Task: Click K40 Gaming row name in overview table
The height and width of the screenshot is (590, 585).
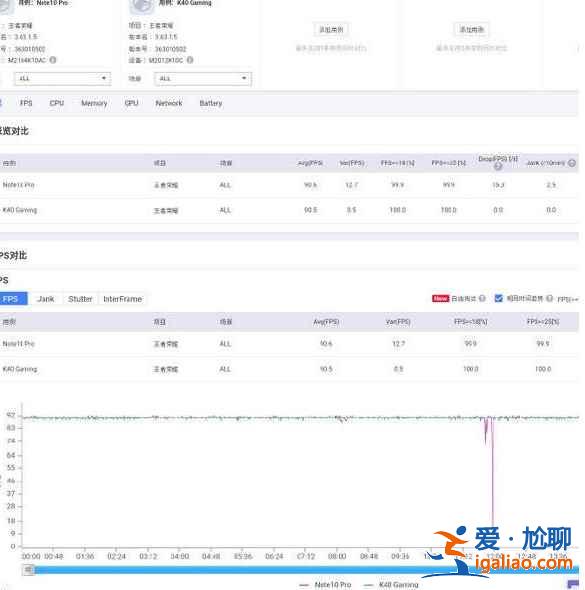Action: pyautogui.click(x=20, y=210)
